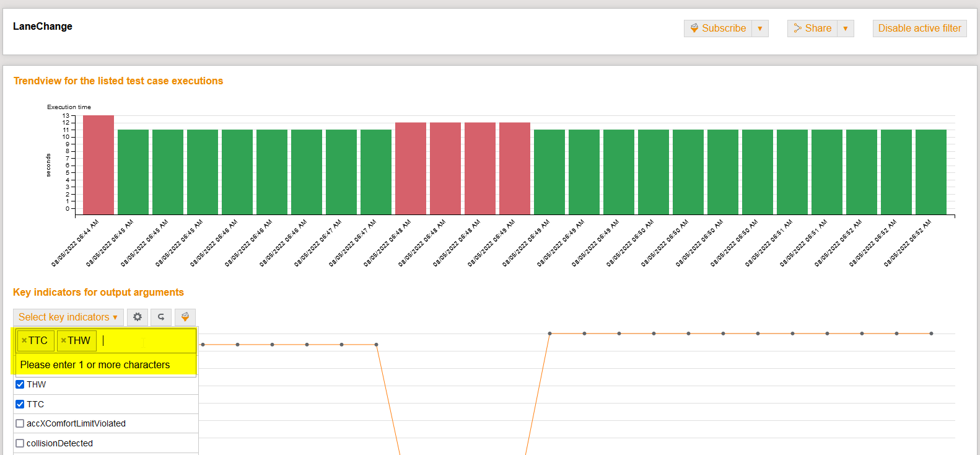Click the LaneChange page title

point(43,26)
